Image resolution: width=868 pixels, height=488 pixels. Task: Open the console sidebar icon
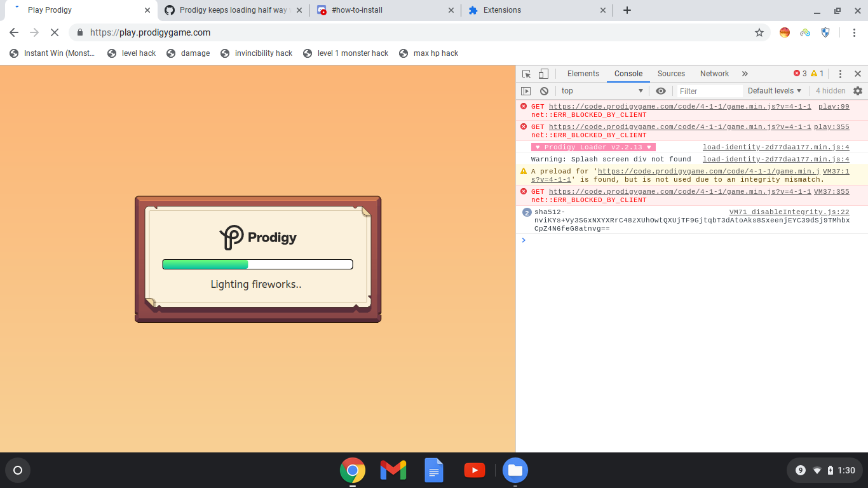tap(526, 91)
